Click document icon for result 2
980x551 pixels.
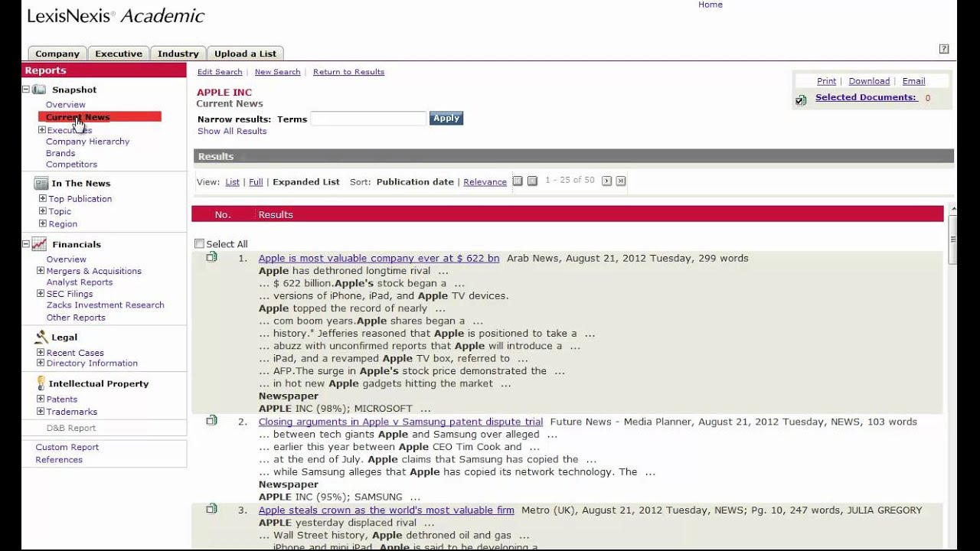pyautogui.click(x=211, y=420)
